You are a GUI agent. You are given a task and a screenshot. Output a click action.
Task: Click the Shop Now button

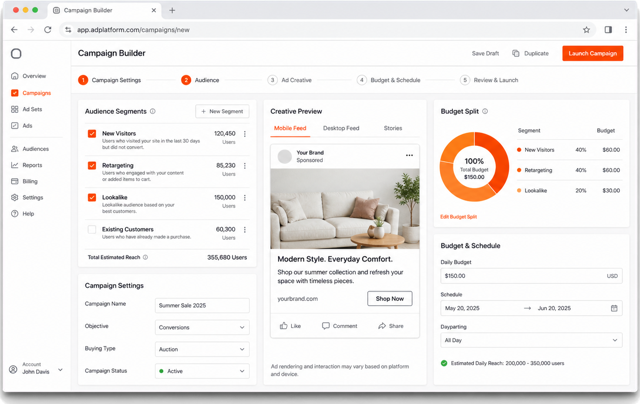(x=390, y=299)
